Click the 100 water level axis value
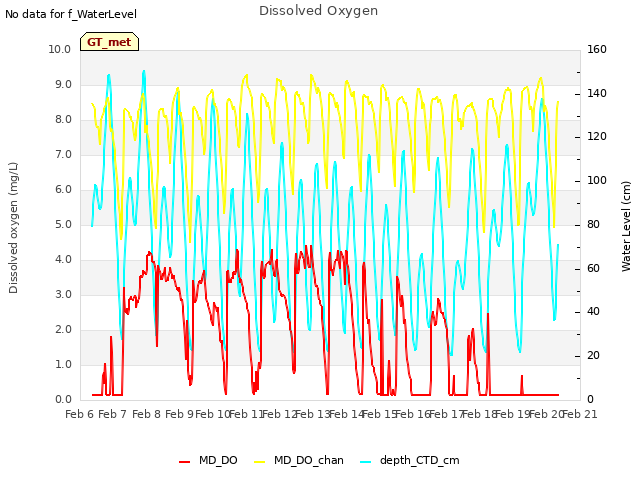This screenshot has width=640, height=480. point(597,181)
